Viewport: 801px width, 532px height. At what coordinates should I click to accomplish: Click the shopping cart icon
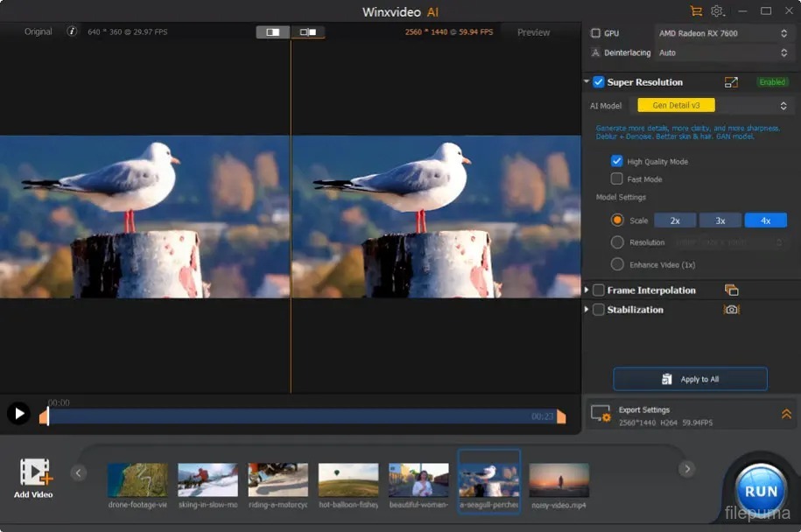pyautogui.click(x=696, y=11)
